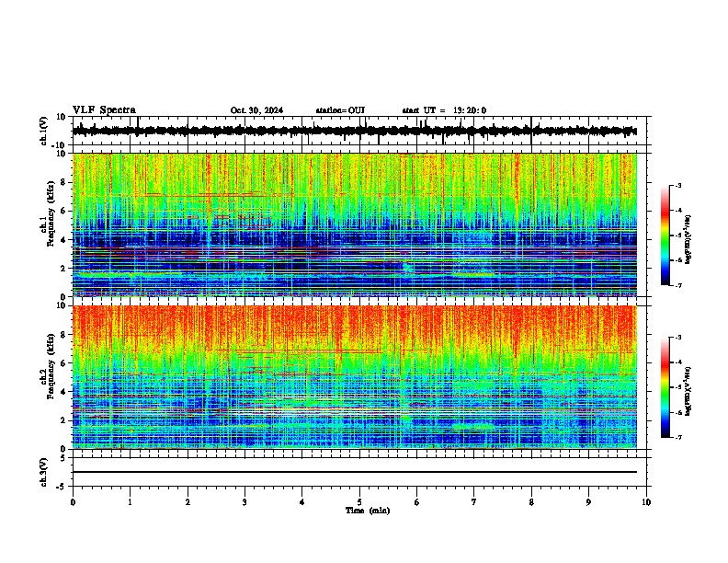728x563 pixels.
Task: Click time axis tick label "3"
Action: (x=245, y=502)
